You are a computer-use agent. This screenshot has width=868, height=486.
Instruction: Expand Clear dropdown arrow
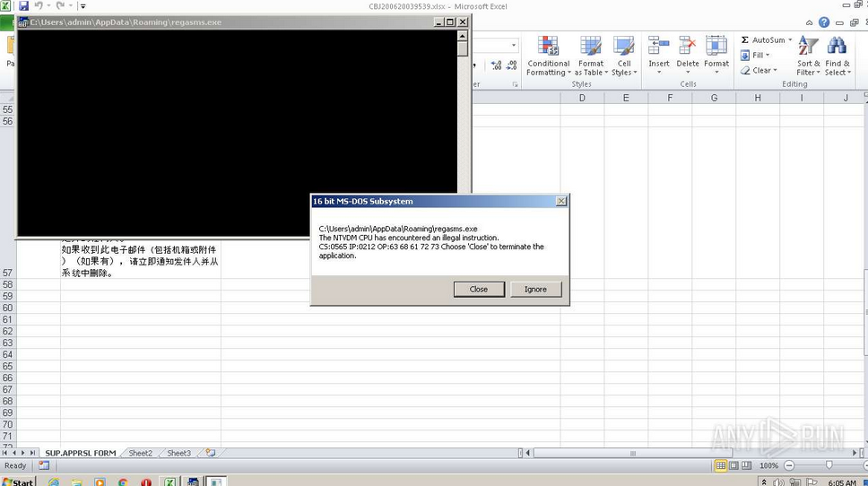(775, 70)
